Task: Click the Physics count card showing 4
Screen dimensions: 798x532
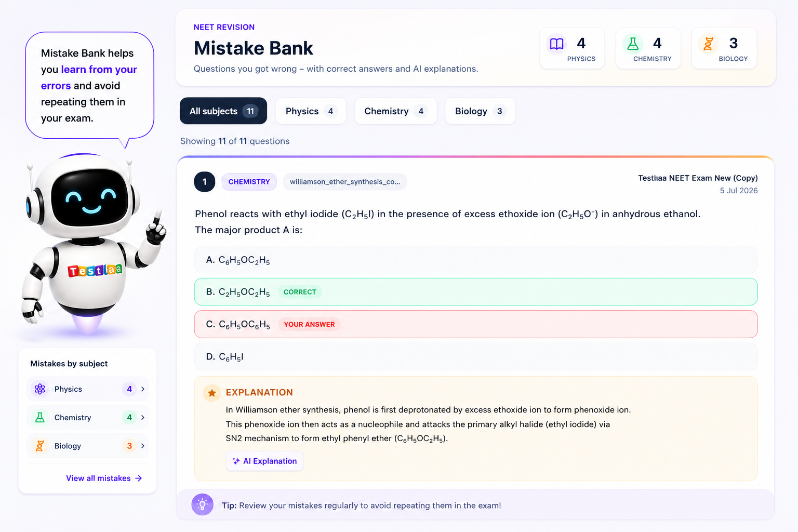Action: (x=573, y=48)
